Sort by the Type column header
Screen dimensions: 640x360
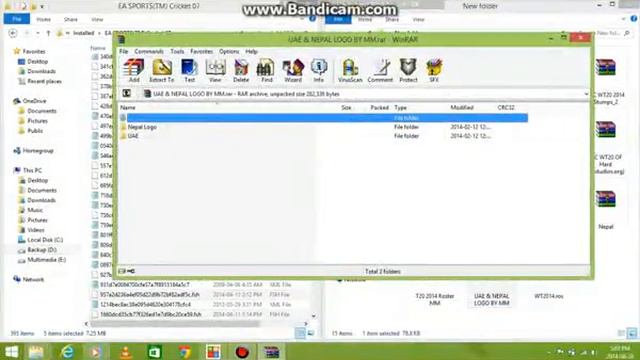pyautogui.click(x=400, y=108)
